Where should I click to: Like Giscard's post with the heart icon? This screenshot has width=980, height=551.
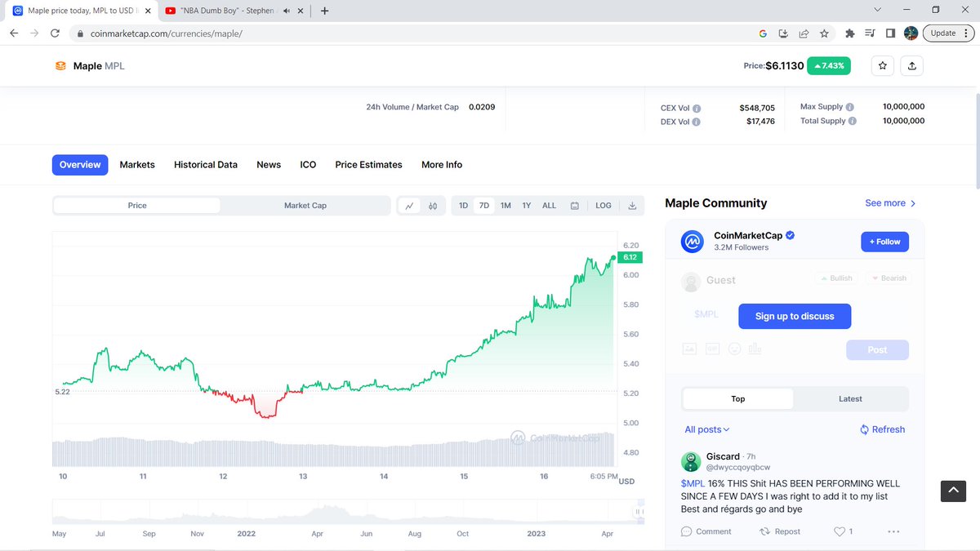click(839, 531)
